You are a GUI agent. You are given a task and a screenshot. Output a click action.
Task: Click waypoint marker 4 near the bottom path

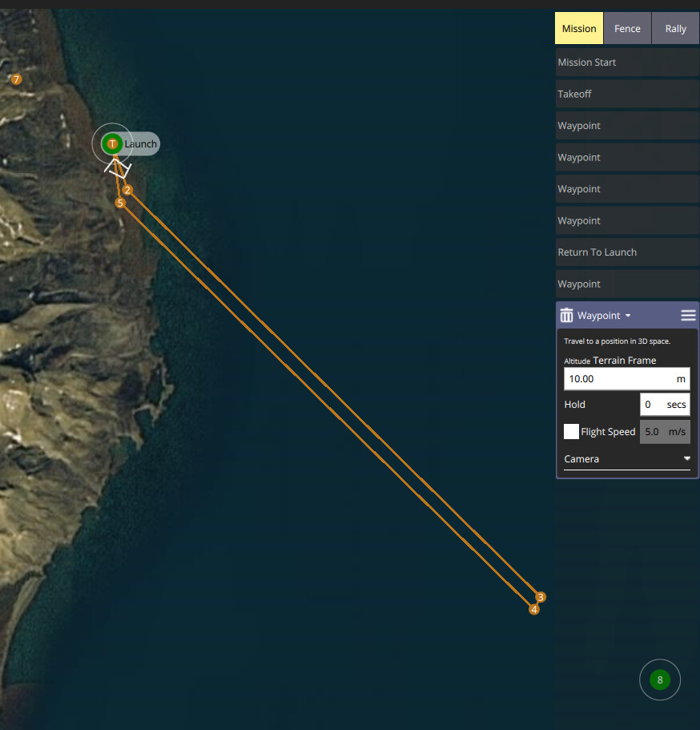(533, 609)
